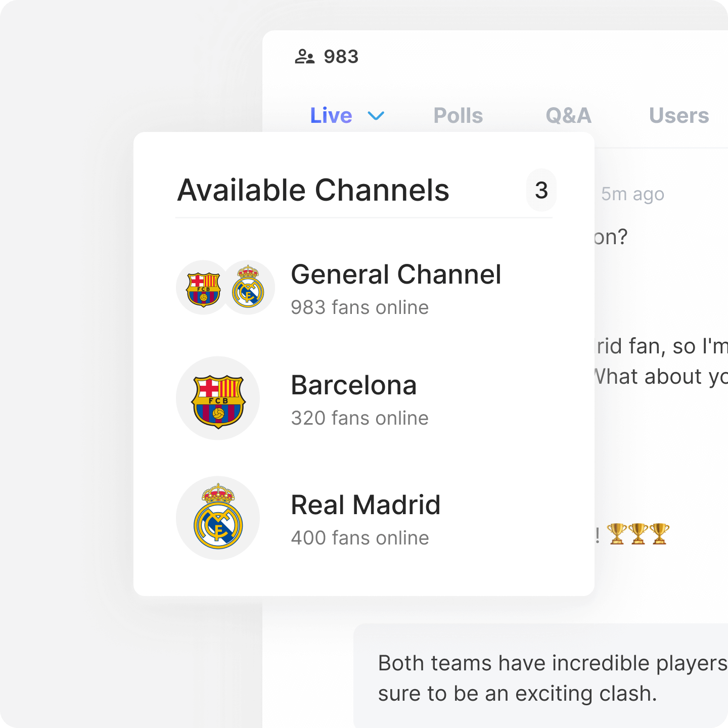The width and height of the screenshot is (728, 728).
Task: Click the participants icon beside 983
Action: (x=304, y=57)
